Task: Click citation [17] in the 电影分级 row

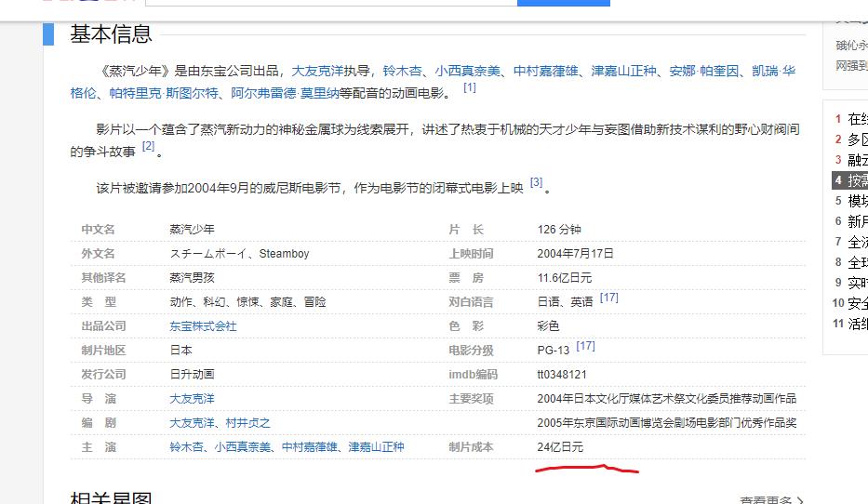Action: click(586, 346)
